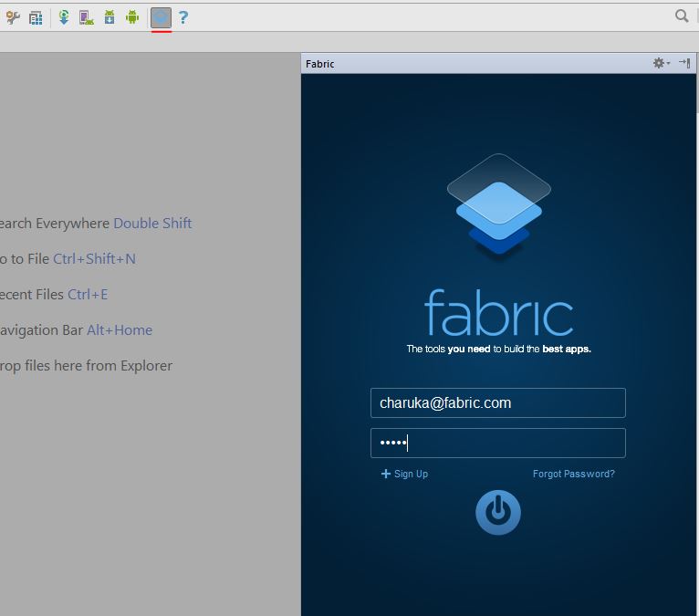The image size is (699, 616).
Task: Click the 'Double Shift' shortcut text
Action: pos(152,224)
